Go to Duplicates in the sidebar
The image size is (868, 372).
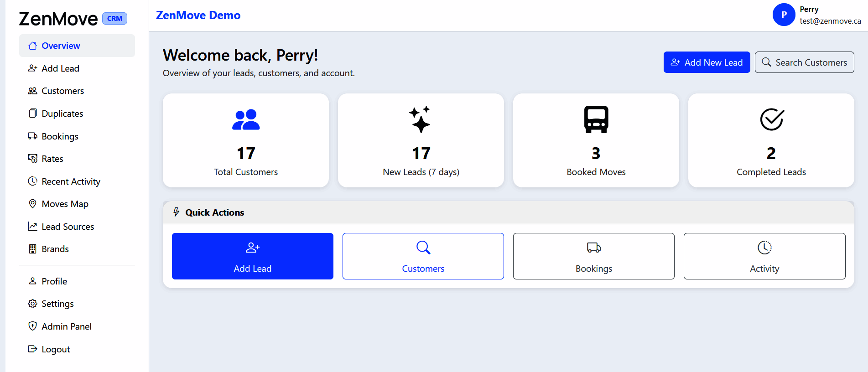coord(62,114)
